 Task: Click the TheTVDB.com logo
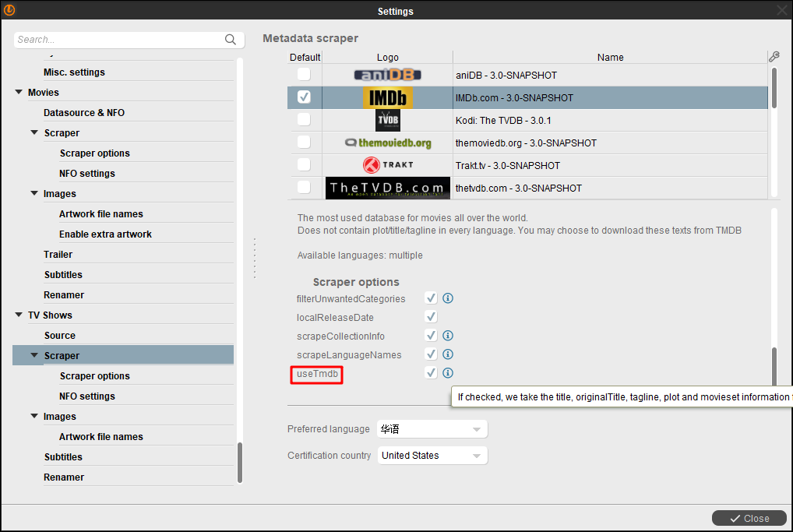click(x=387, y=188)
